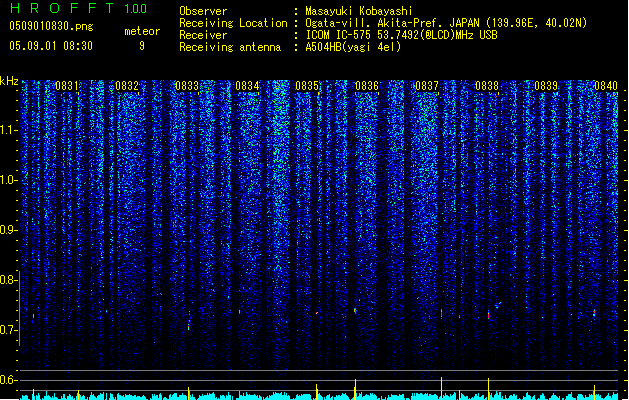Click the Receiver label

(x=203, y=35)
